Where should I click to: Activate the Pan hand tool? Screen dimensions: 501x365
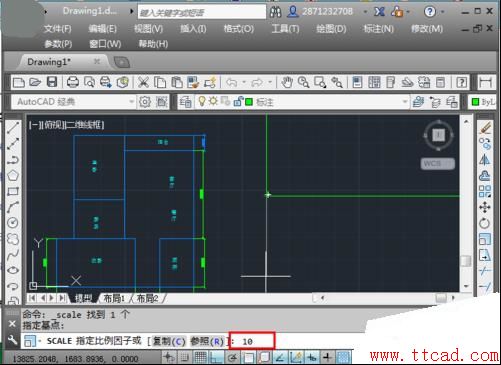(x=287, y=82)
